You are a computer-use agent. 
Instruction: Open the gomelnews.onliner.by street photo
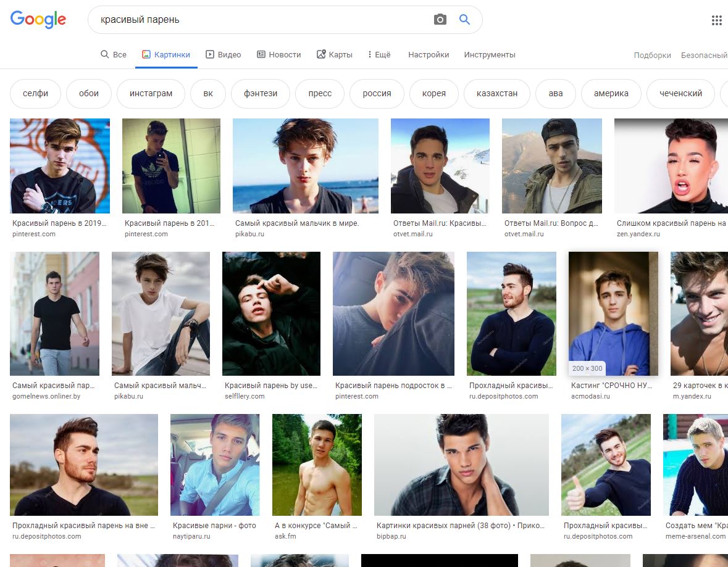(x=55, y=313)
